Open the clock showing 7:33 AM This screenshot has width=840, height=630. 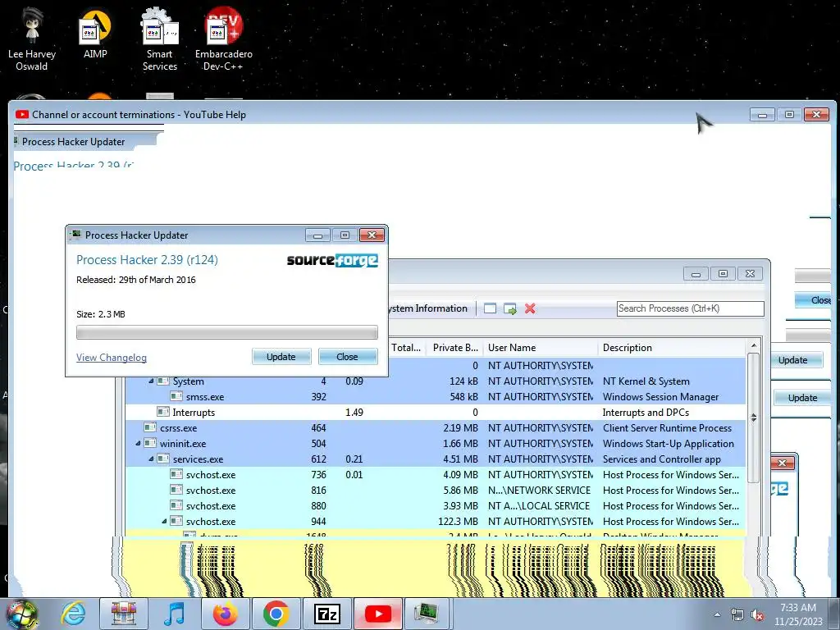pyautogui.click(x=797, y=614)
